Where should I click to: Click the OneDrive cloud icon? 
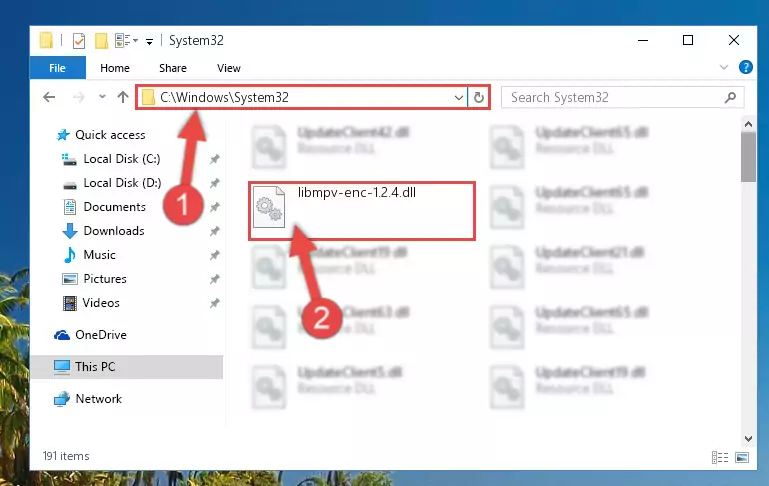point(62,335)
